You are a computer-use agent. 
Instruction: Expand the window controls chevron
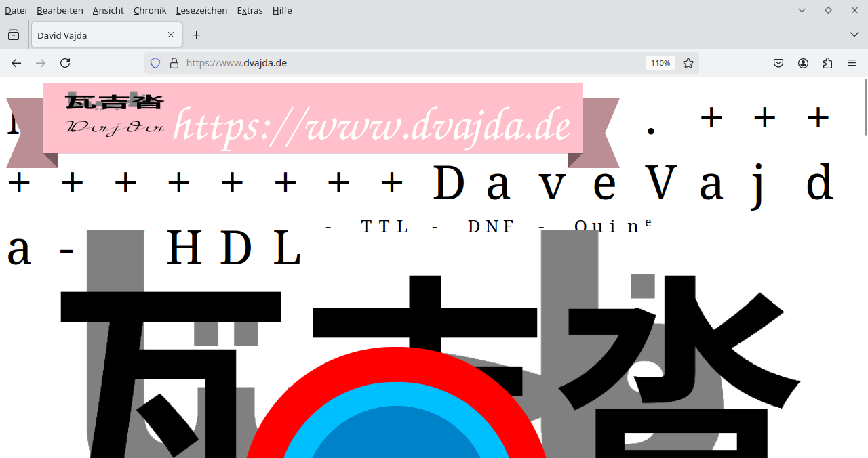(801, 10)
